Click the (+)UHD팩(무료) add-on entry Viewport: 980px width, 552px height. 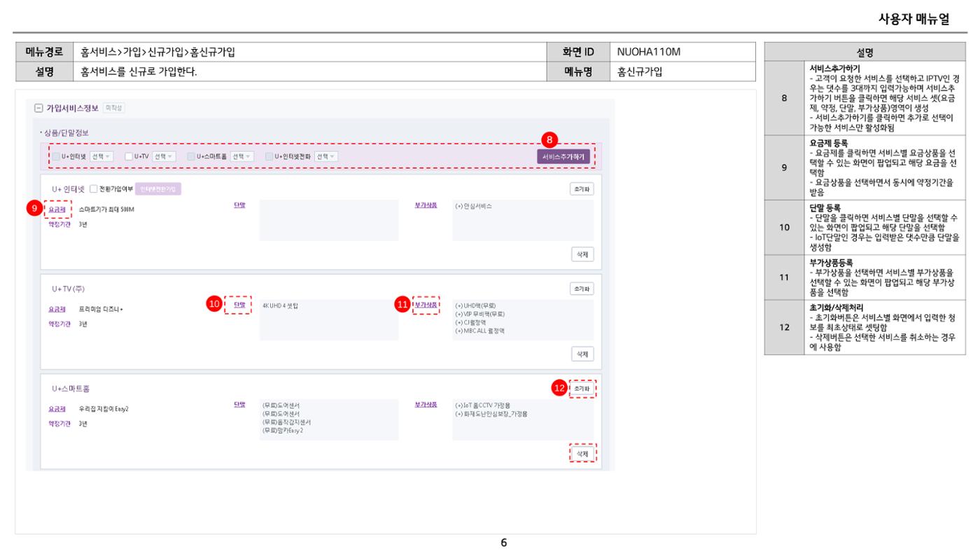(x=475, y=305)
